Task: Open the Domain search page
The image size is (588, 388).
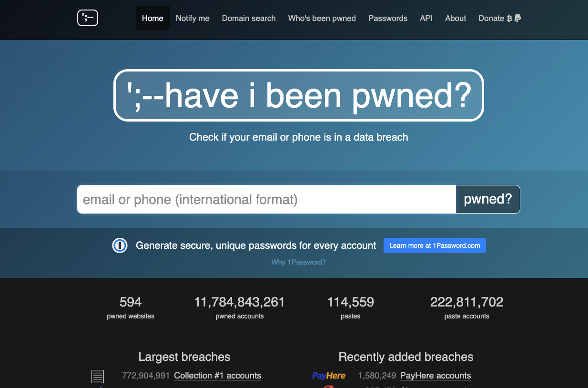Action: pos(249,18)
